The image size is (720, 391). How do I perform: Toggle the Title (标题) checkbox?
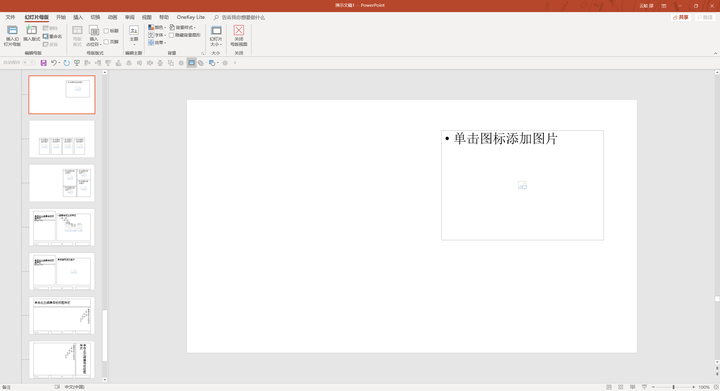coord(106,31)
